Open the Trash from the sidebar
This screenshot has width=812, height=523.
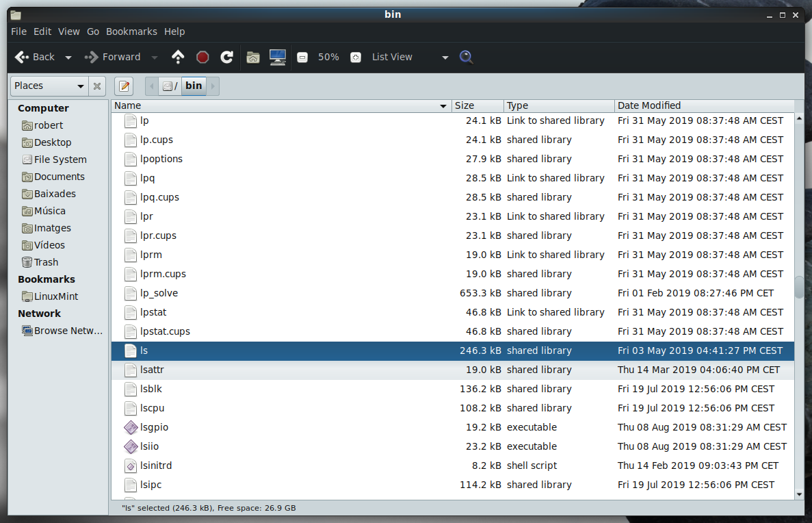(x=46, y=261)
